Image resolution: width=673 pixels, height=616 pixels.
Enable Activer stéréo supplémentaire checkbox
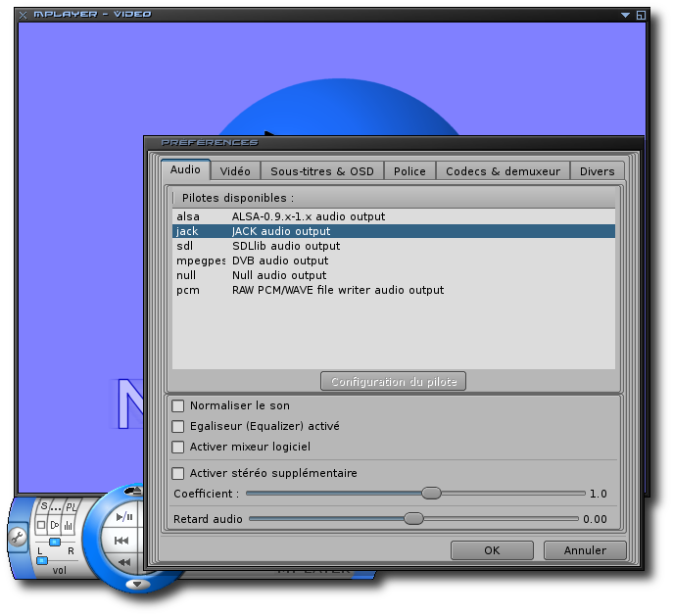(177, 473)
